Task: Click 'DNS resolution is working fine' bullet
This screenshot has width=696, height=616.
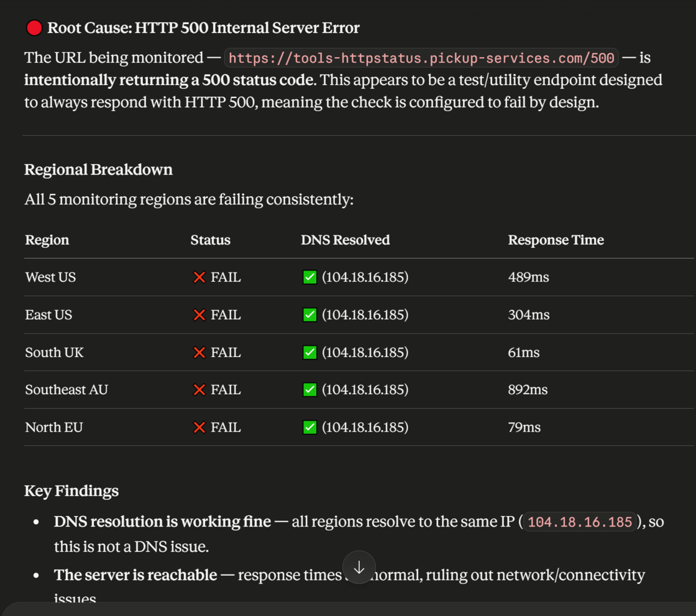Action: [x=162, y=522]
